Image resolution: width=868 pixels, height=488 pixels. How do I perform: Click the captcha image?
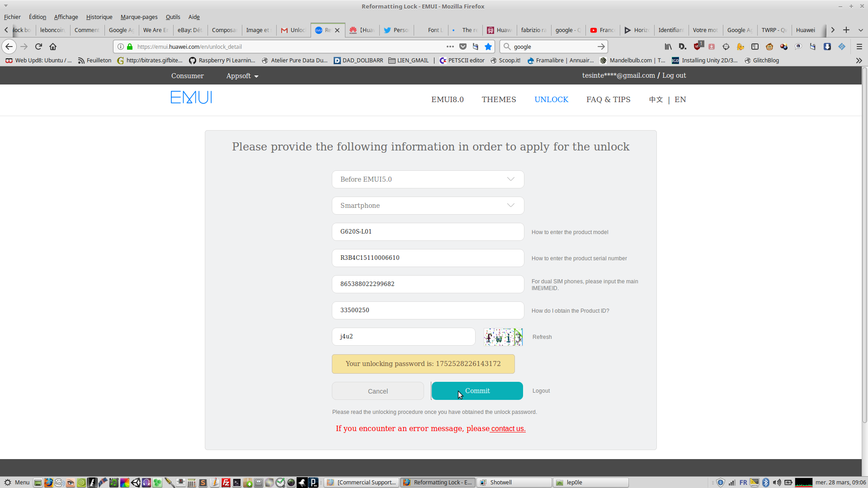click(x=503, y=337)
